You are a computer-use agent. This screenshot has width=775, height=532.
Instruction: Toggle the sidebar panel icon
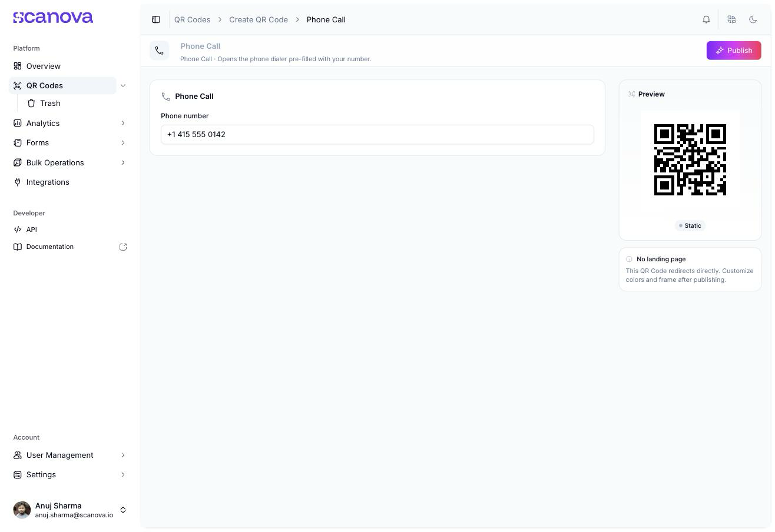(x=156, y=19)
